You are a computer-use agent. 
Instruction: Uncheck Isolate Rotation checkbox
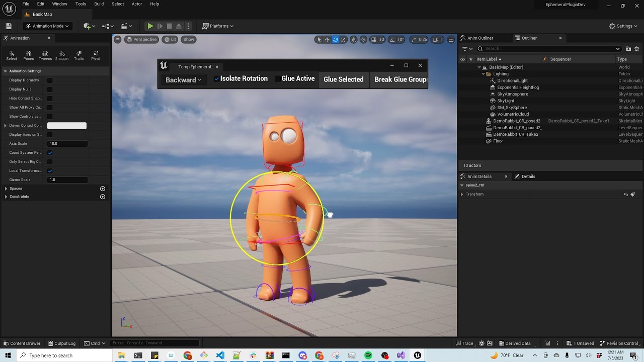(x=216, y=79)
